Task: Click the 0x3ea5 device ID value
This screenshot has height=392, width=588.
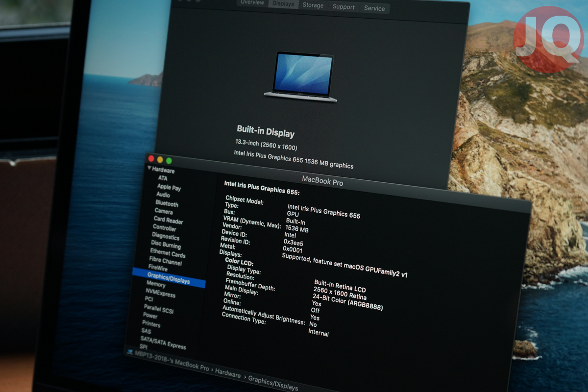Action: click(x=293, y=243)
